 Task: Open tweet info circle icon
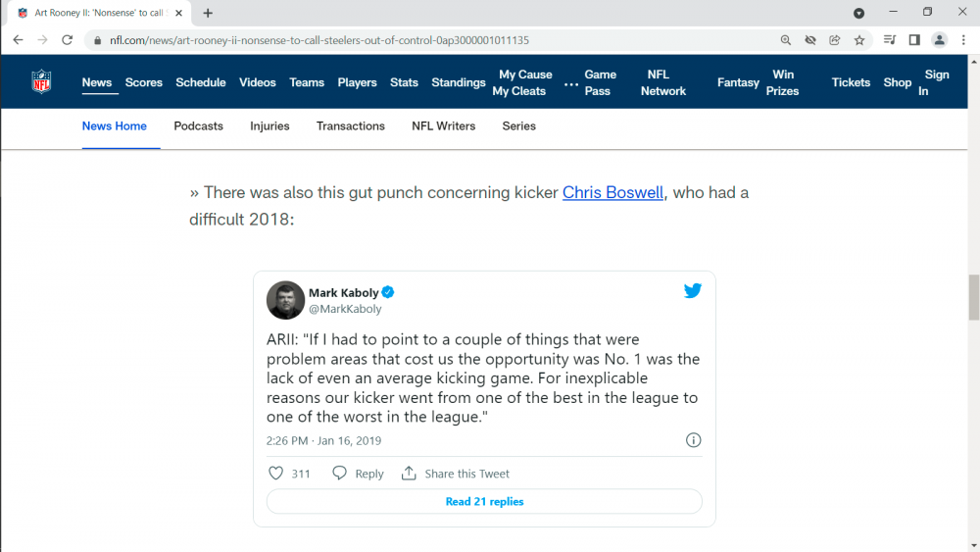693,440
